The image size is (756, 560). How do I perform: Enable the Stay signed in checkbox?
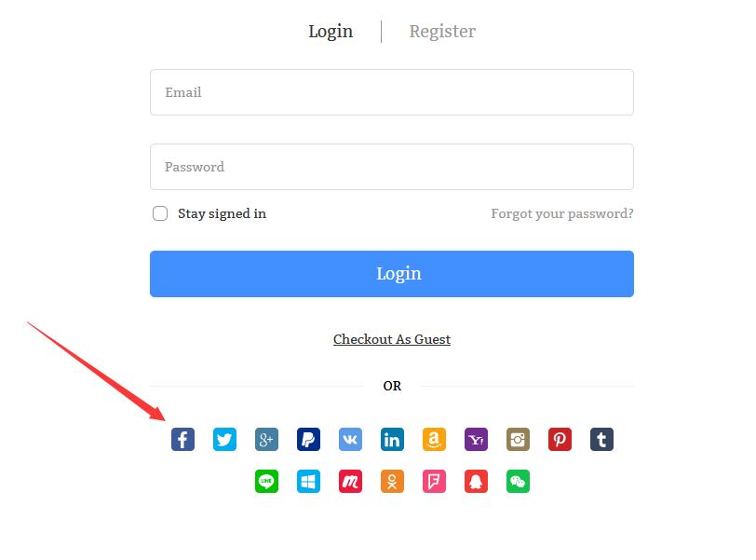pos(158,212)
